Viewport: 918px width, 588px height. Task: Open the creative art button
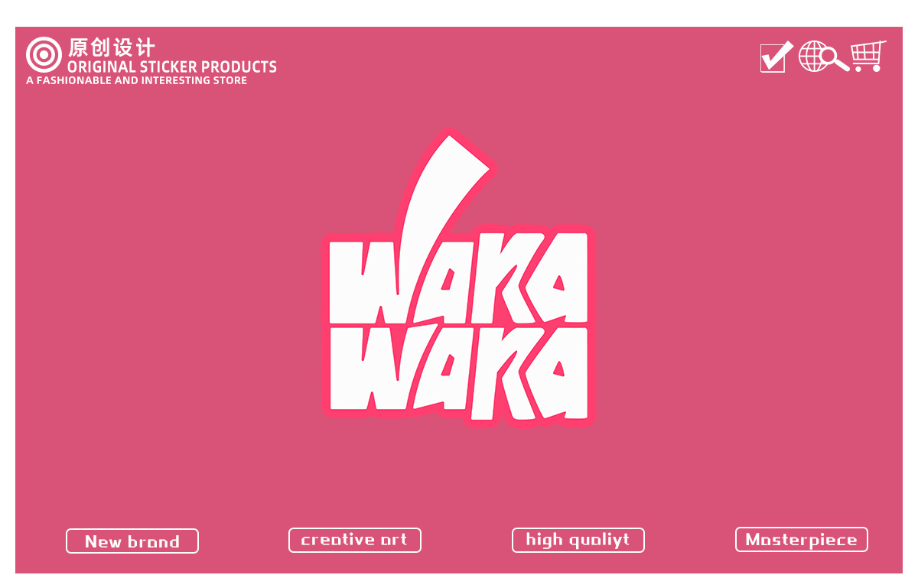point(355,540)
